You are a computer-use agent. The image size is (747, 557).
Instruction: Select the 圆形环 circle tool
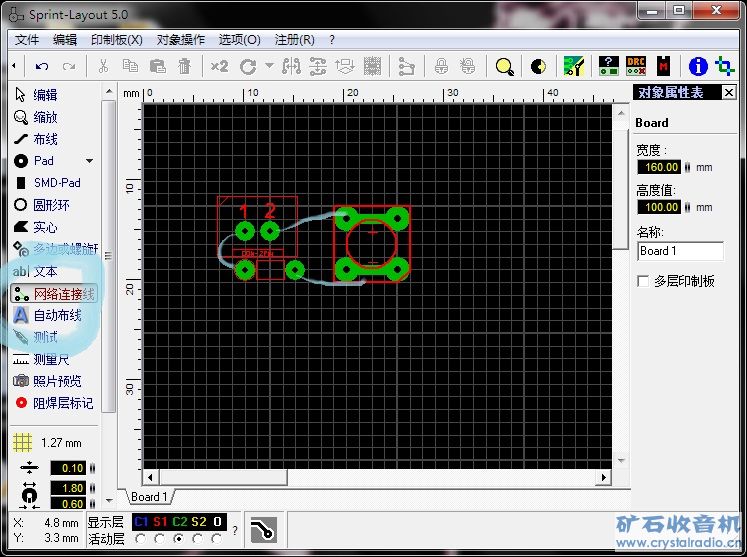(x=42, y=205)
